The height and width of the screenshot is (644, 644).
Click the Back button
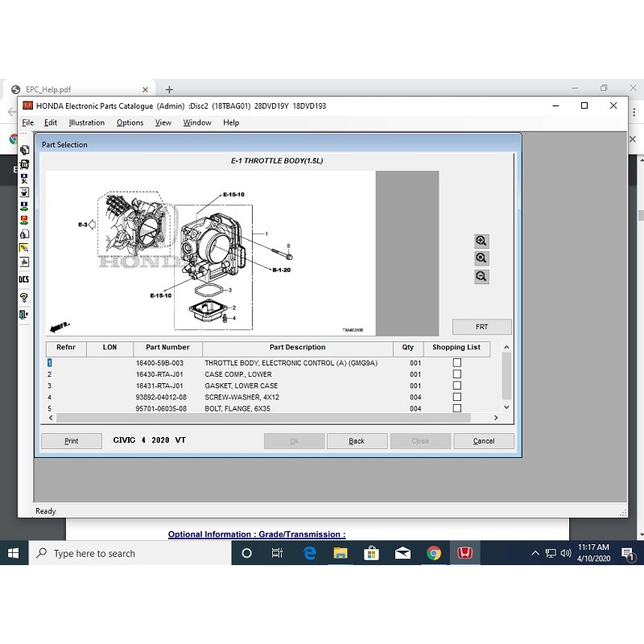coord(357,441)
